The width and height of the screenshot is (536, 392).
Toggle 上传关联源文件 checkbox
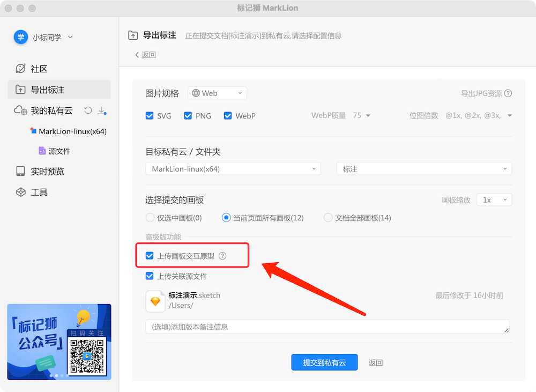tap(150, 276)
